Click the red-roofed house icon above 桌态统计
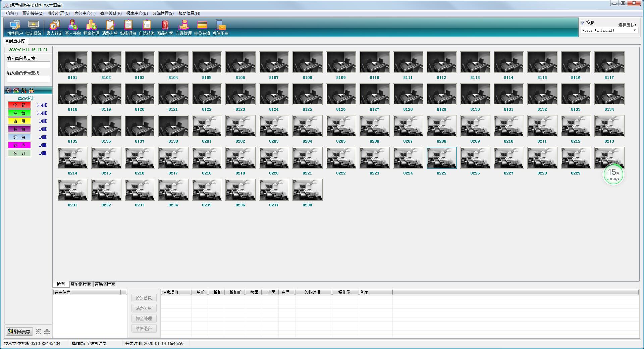Viewport: 644px width, 349px height. pyautogui.click(x=16, y=90)
